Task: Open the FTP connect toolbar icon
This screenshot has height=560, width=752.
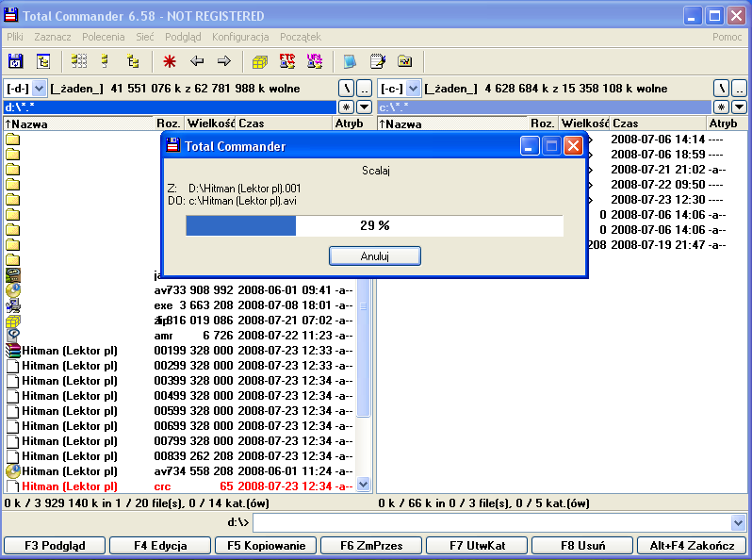Action: [288, 61]
